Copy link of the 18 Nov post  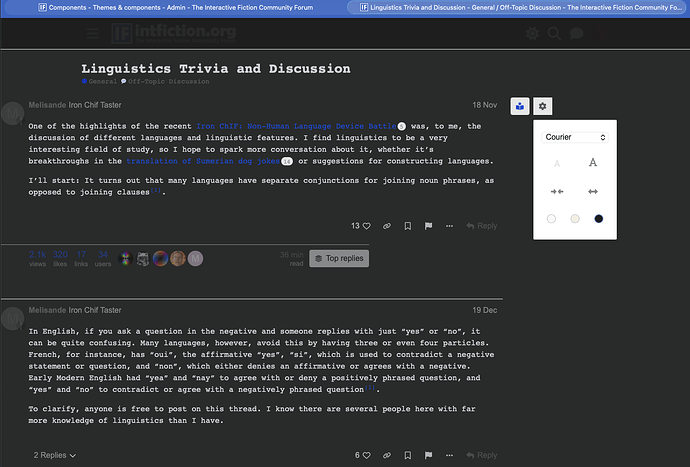[x=387, y=226]
